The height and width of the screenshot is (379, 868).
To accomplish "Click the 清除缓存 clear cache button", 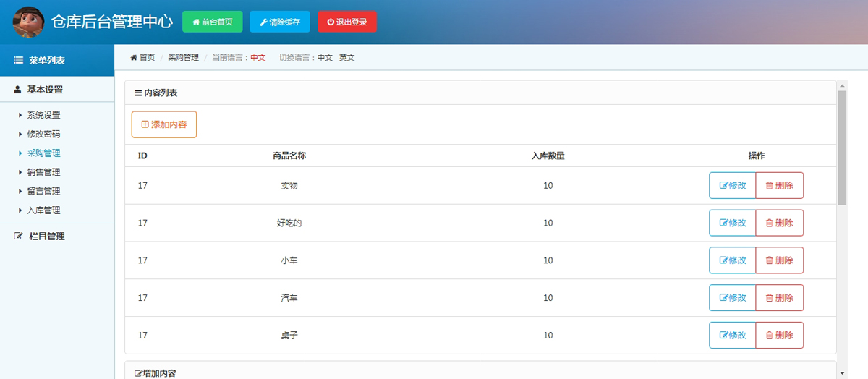I will point(279,22).
